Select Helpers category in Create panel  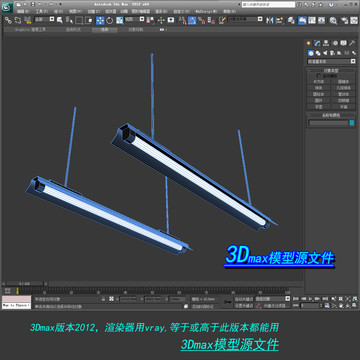pyautogui.click(x=339, y=53)
